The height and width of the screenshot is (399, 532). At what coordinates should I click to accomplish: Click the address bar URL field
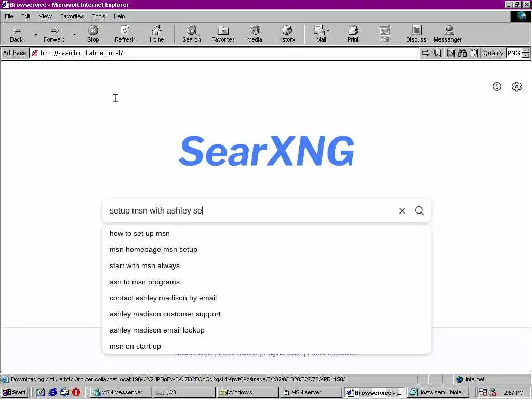coord(224,53)
